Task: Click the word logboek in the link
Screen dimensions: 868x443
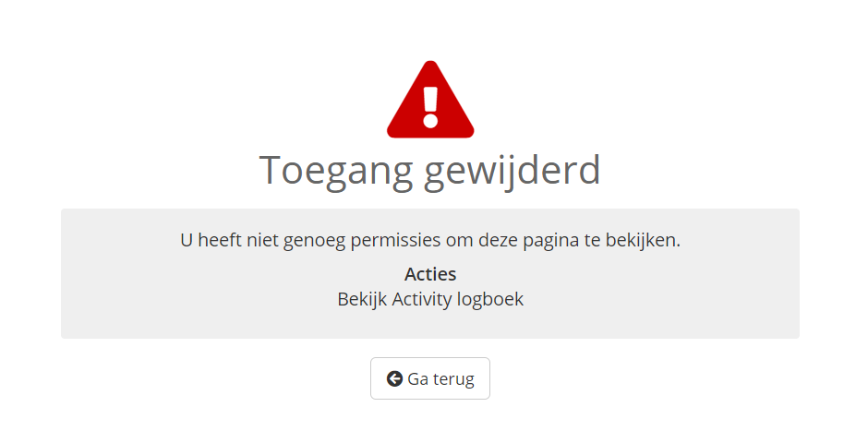Action: pos(495,299)
